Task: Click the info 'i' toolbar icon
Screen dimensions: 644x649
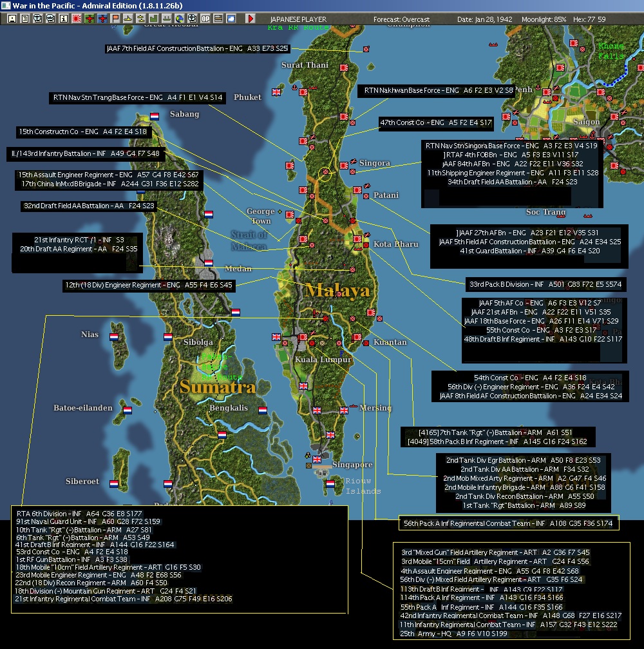Action: pos(63,19)
